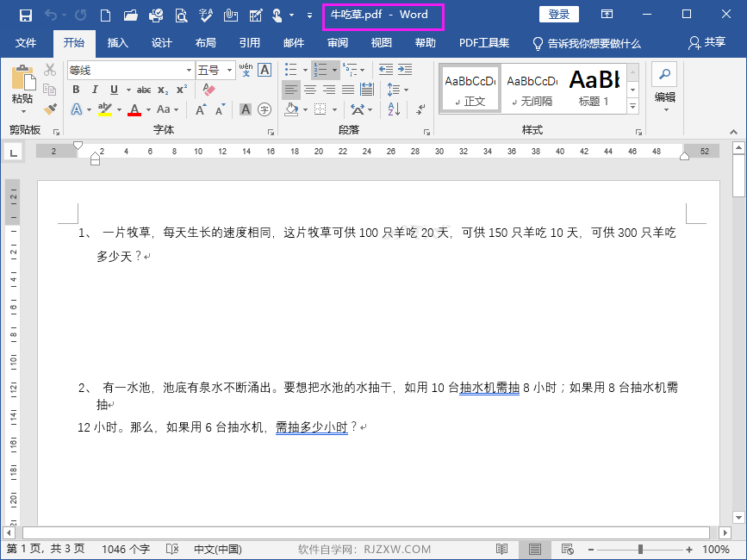The image size is (747, 560).
Task: Click the Quick Print icon
Action: (x=155, y=14)
